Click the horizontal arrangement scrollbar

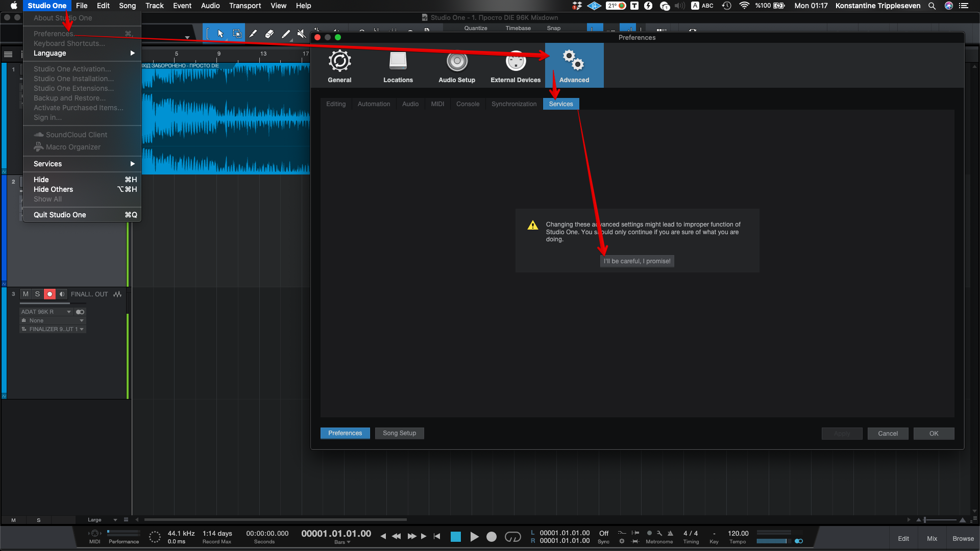pyautogui.click(x=276, y=520)
